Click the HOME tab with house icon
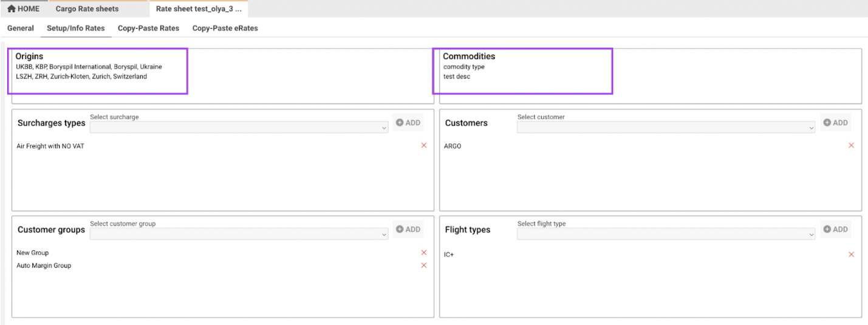This screenshot has height=325, width=868. tap(23, 9)
